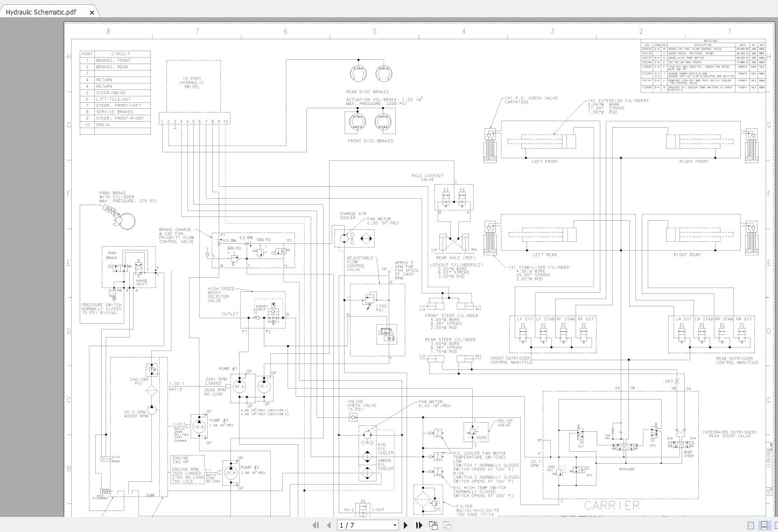778x532 pixels.
Task: Select the Hydraulic Schematic.pdf tab
Action: [x=41, y=12]
